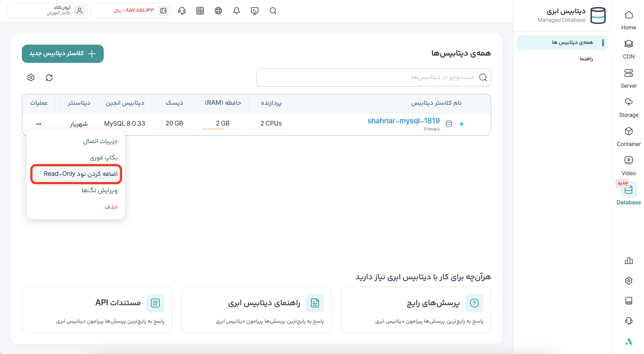Viewport: 644px width, 354px height.
Task: Open the API documentation card
Action: point(97,309)
